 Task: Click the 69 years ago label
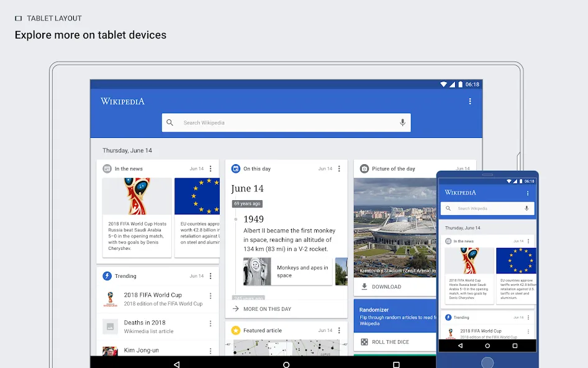(247, 203)
